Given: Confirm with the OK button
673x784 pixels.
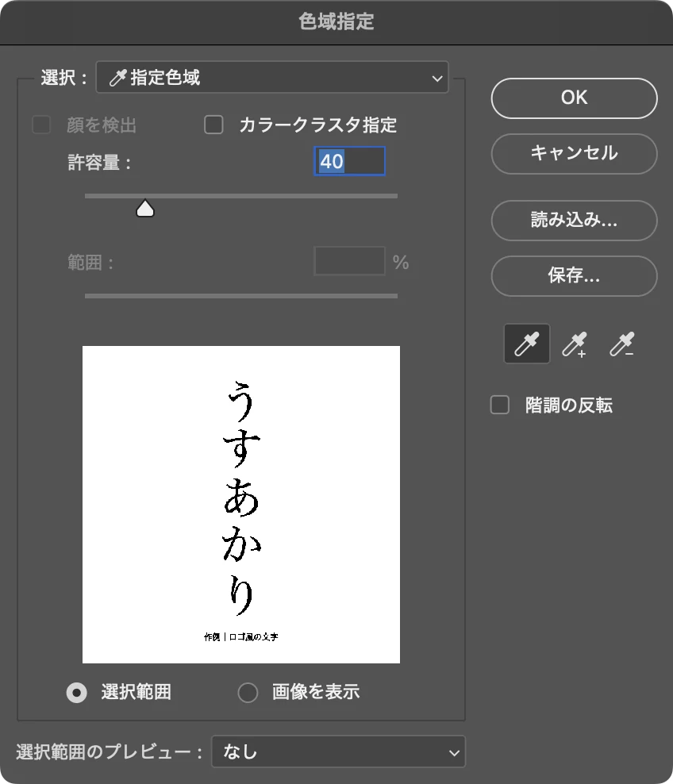Looking at the screenshot, I should pyautogui.click(x=574, y=98).
